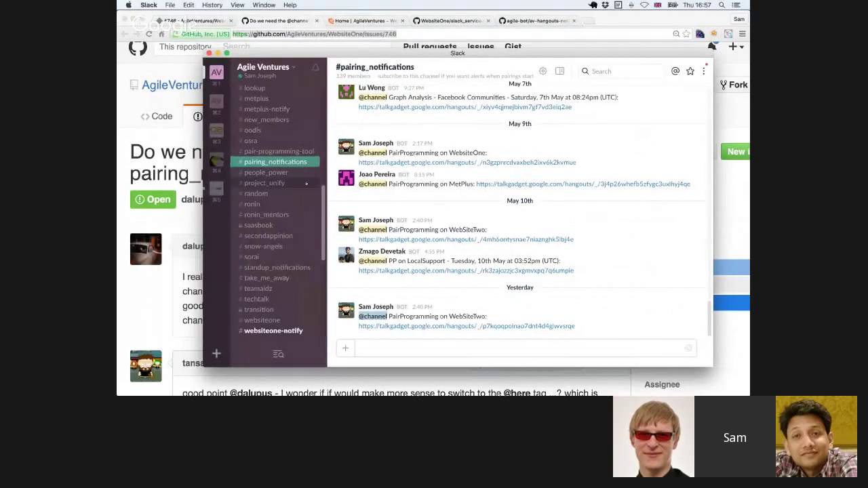This screenshot has width=868, height=488.
Task: Open Slack mentions and reactions @ icon
Action: pyautogui.click(x=675, y=71)
